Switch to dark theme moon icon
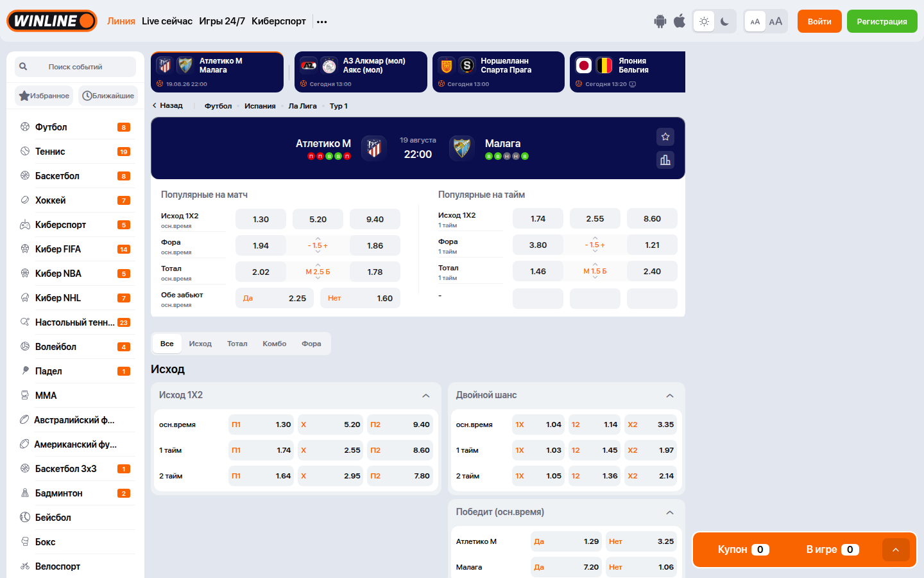Screen dimensions: 924x578 click(x=725, y=21)
